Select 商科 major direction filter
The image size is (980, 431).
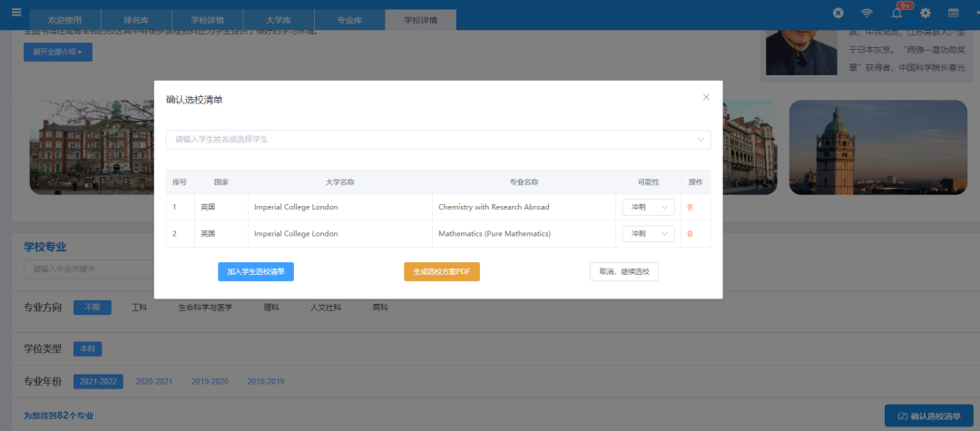pyautogui.click(x=380, y=308)
